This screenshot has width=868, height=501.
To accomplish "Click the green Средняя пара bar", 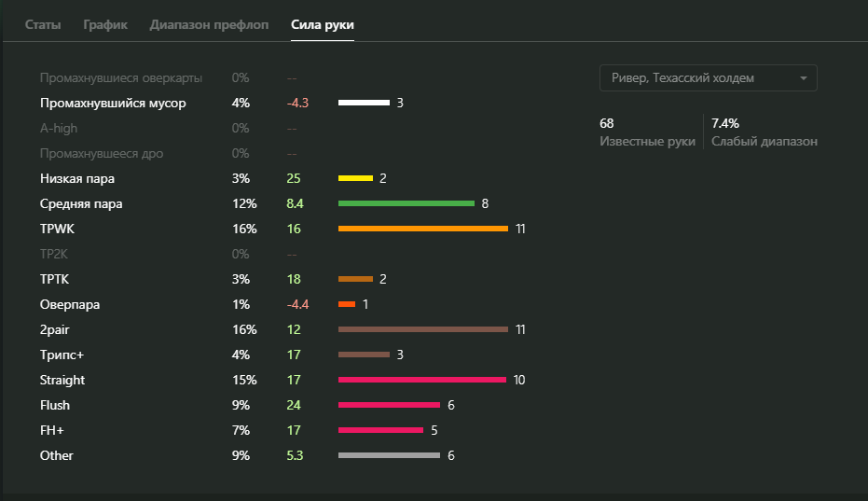I will (x=406, y=203).
